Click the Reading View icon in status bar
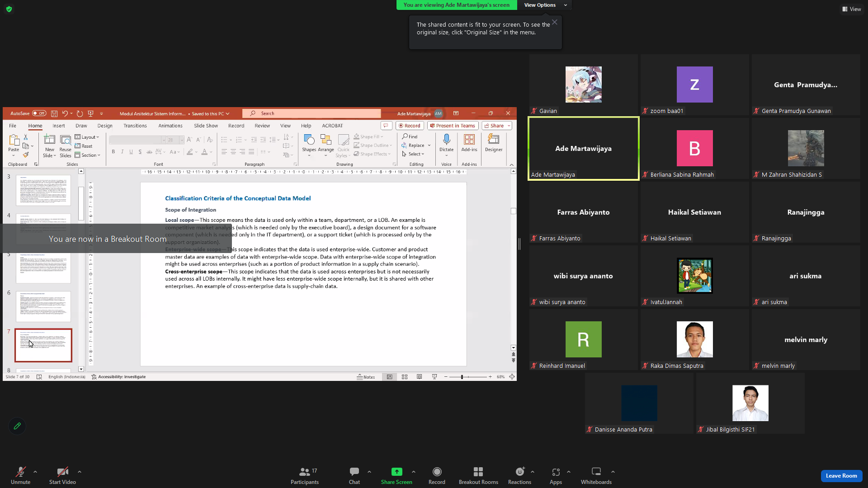Screen dimensions: 868x488 (x=420, y=377)
